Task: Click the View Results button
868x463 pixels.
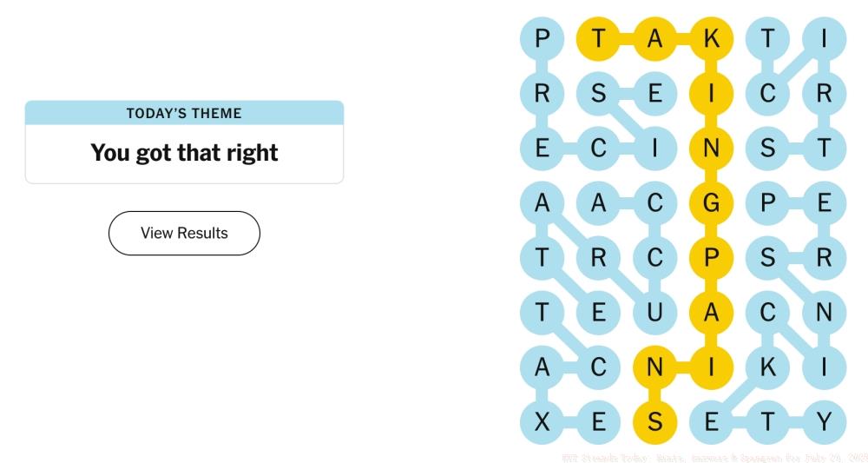Action: 184,233
